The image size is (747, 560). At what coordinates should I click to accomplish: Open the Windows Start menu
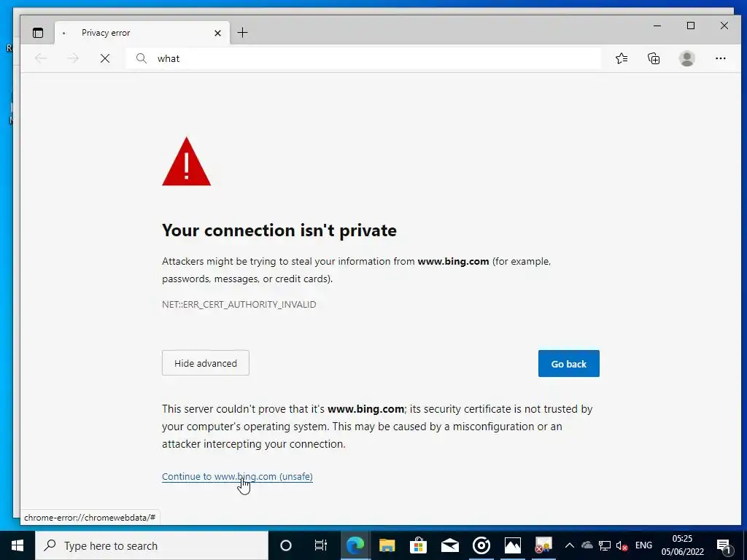click(x=18, y=545)
